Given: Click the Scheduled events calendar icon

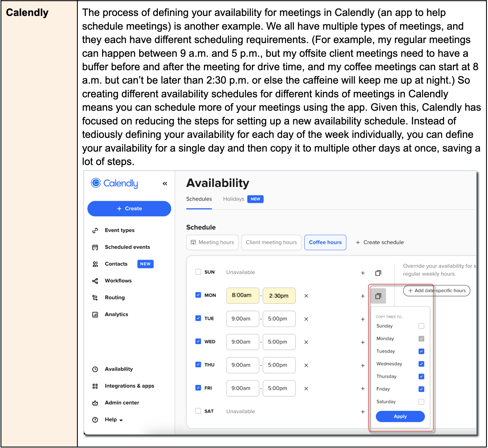Looking at the screenshot, I should 95,247.
